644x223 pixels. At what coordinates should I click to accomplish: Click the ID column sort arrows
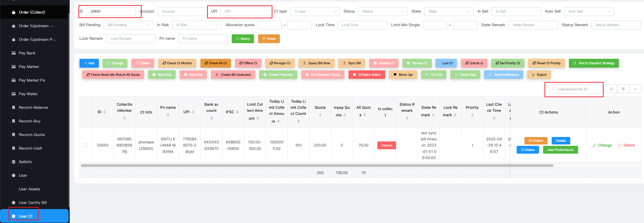coord(105,112)
